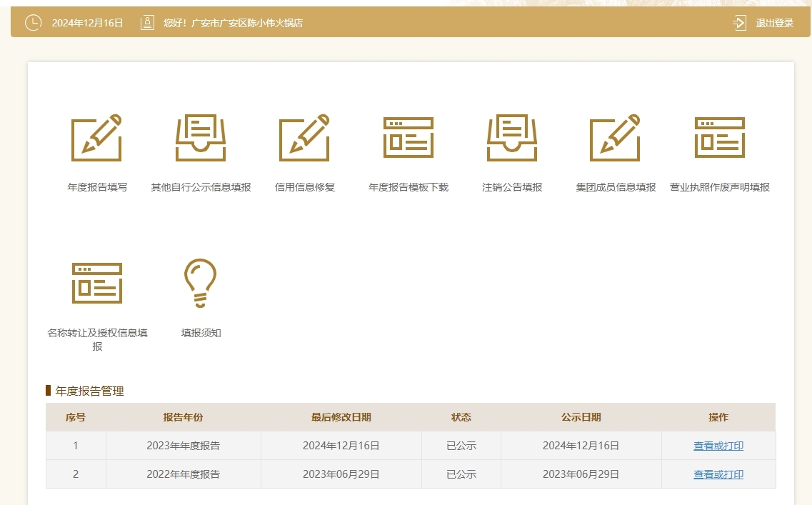Click the 退出登录 text link
812x505 pixels.
pyautogui.click(x=775, y=23)
